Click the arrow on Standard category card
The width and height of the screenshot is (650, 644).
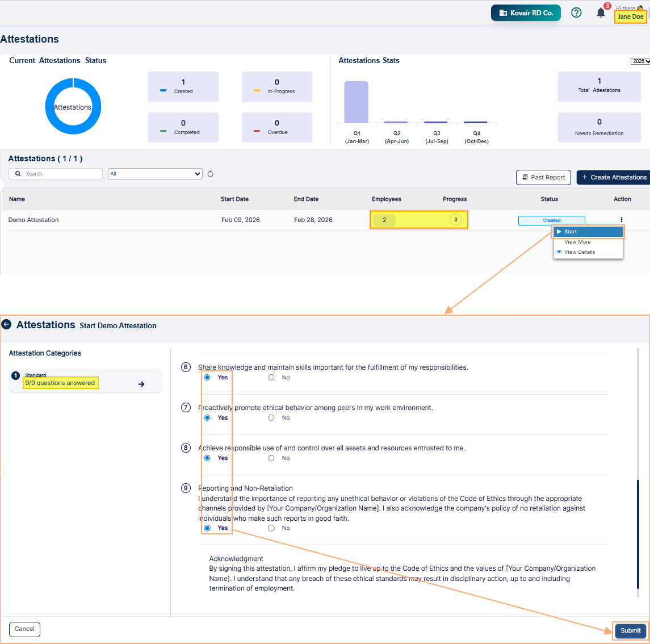coord(141,384)
